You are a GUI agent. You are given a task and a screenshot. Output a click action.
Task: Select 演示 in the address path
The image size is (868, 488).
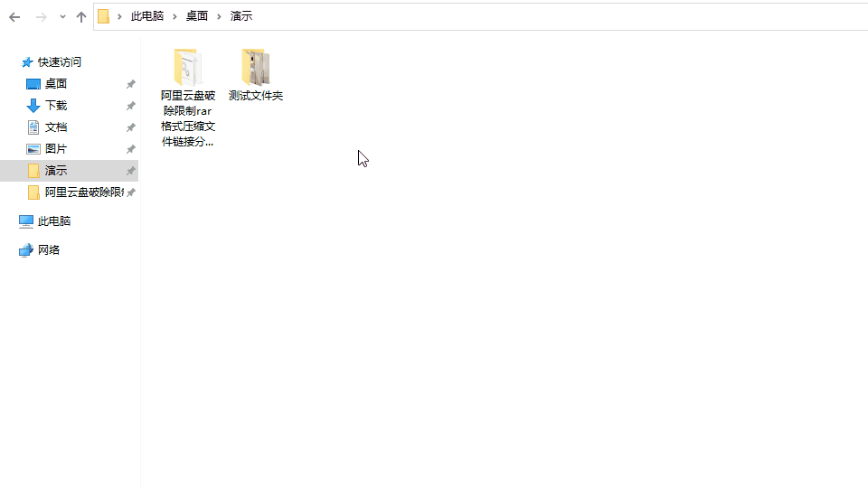pos(241,16)
